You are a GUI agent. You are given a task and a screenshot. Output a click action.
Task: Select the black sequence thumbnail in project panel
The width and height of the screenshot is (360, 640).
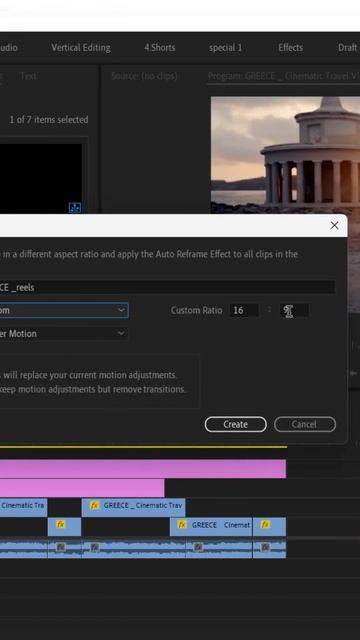pyautogui.click(x=41, y=178)
